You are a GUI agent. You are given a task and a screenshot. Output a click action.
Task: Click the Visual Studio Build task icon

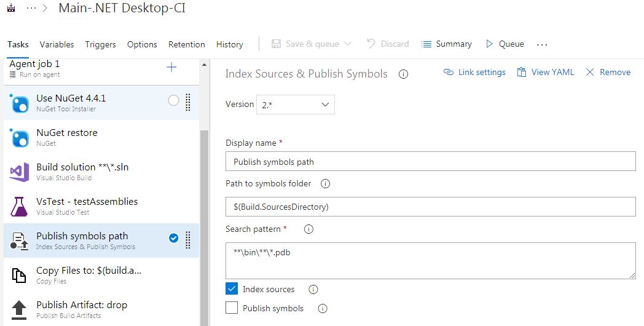pos(19,172)
